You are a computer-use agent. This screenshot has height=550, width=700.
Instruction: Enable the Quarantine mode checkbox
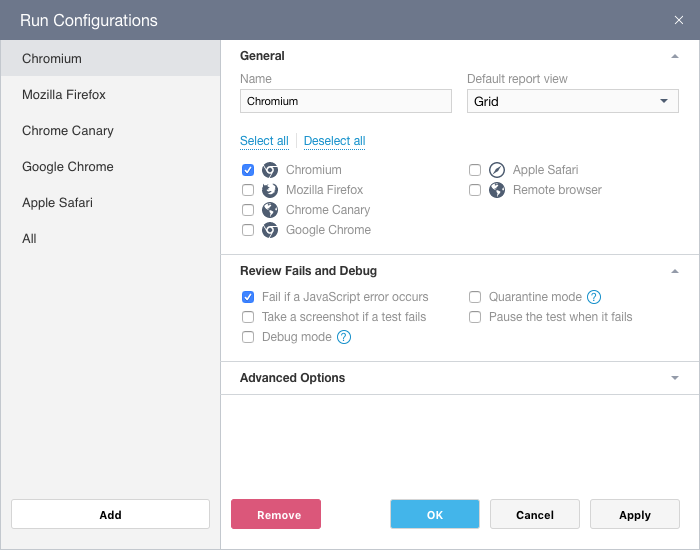click(475, 297)
